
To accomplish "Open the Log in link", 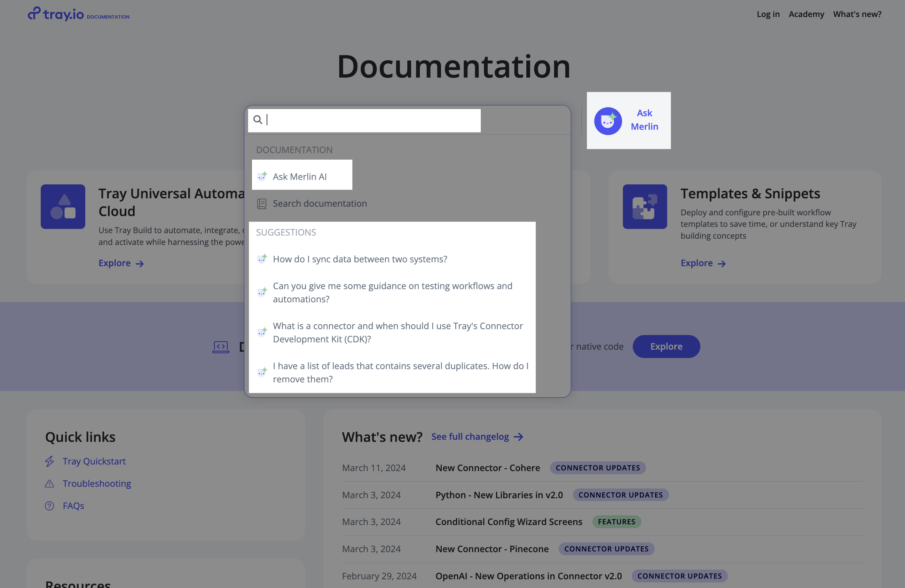I will (x=768, y=14).
